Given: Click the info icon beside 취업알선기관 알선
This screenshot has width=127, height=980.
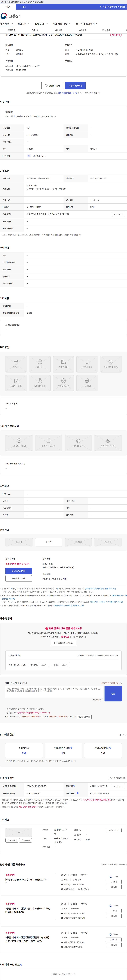Looking at the screenshot, I should click(71, 748).
